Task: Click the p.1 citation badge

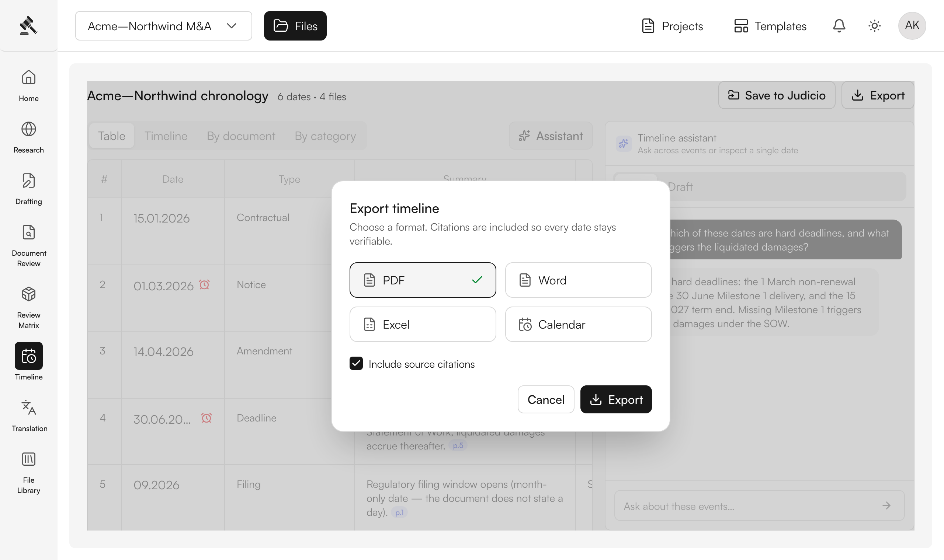Action: (399, 512)
